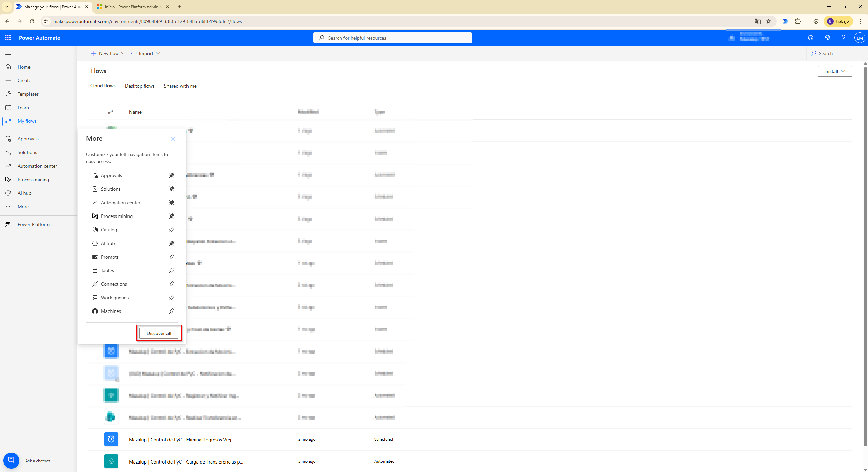Close the More panel
Viewport: 868px width, 472px height.
pos(173,139)
